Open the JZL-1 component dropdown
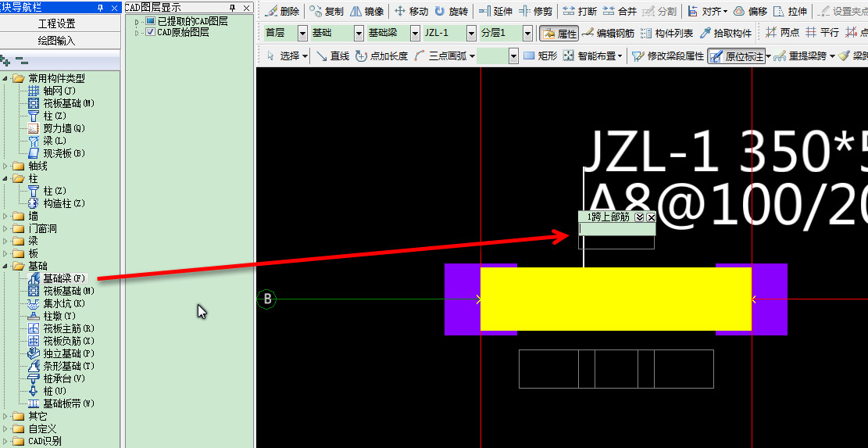This screenshot has width=868, height=448. [471, 33]
